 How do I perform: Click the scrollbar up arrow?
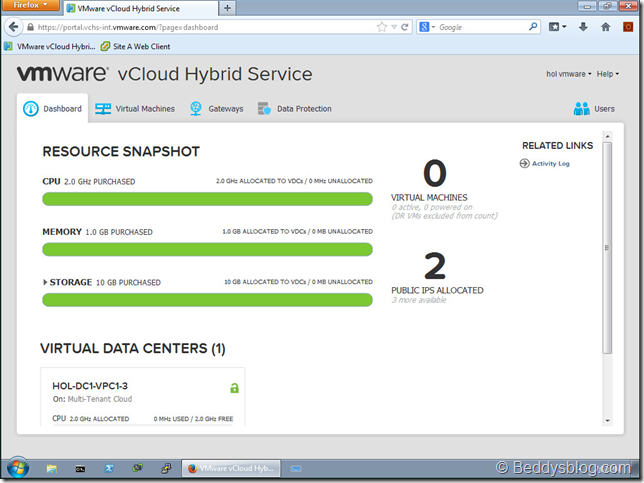607,136
